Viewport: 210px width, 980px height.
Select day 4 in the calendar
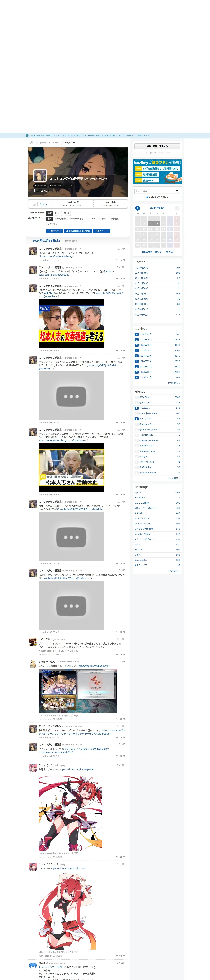pos(150,224)
